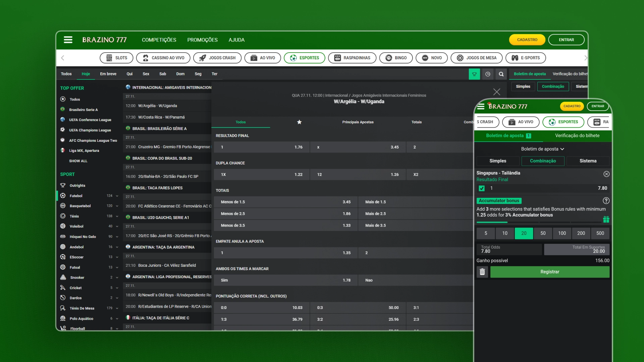Screen dimensions: 644x362
Task: Select Sistema bet type on mobile slip
Action: pyautogui.click(x=588, y=161)
